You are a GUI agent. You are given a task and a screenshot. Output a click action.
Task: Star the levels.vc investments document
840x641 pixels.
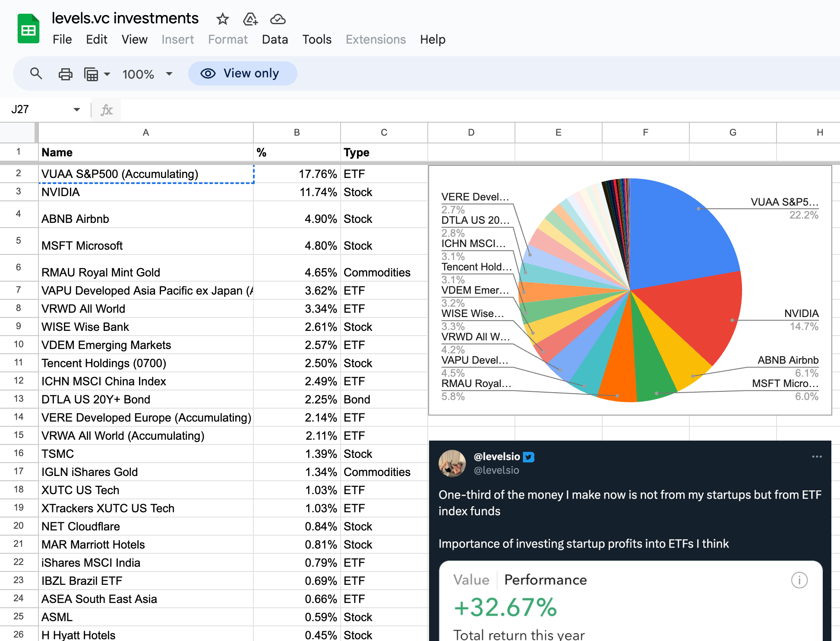click(222, 19)
